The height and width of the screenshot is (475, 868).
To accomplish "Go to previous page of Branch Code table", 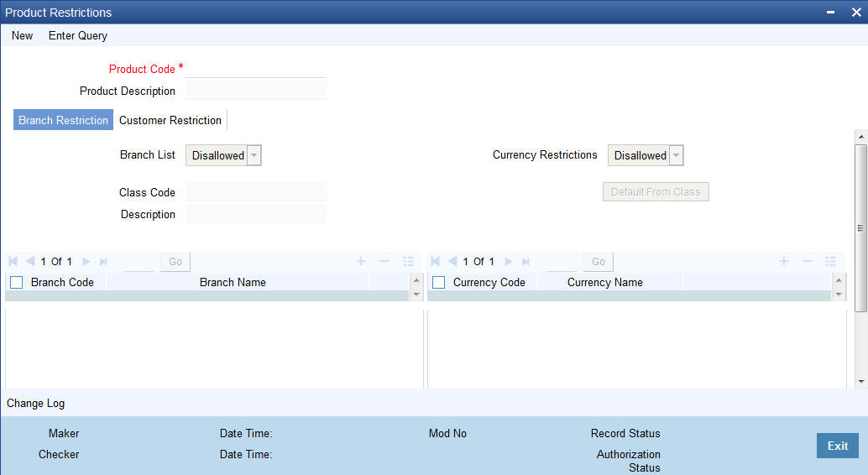I will tap(30, 261).
